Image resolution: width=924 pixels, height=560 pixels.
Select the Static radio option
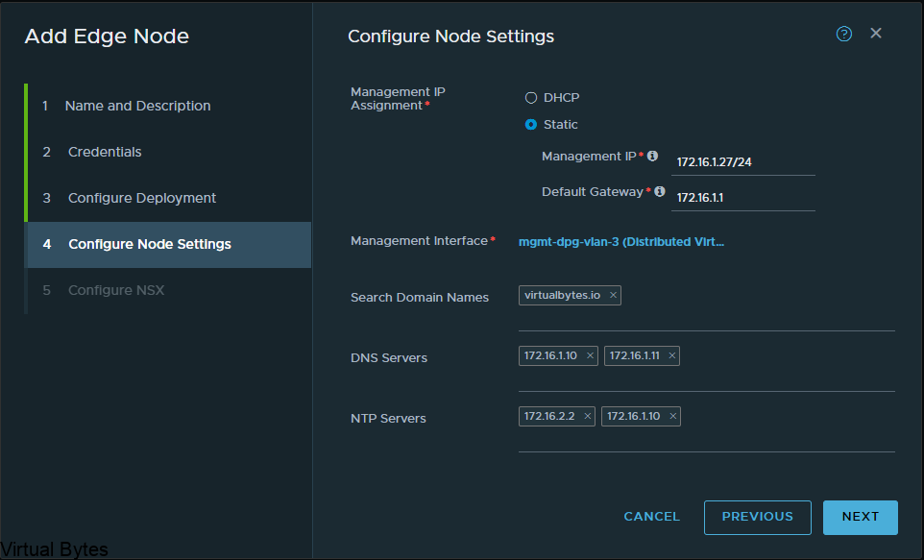(531, 124)
